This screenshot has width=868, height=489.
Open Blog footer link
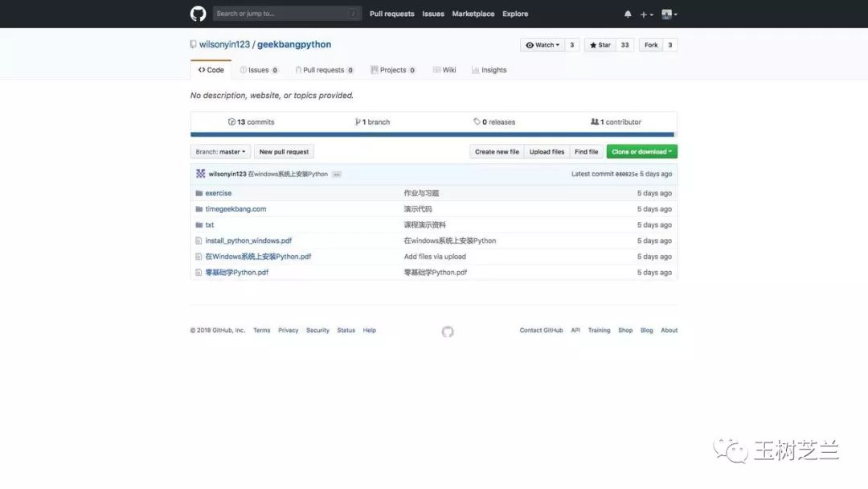[x=646, y=330]
